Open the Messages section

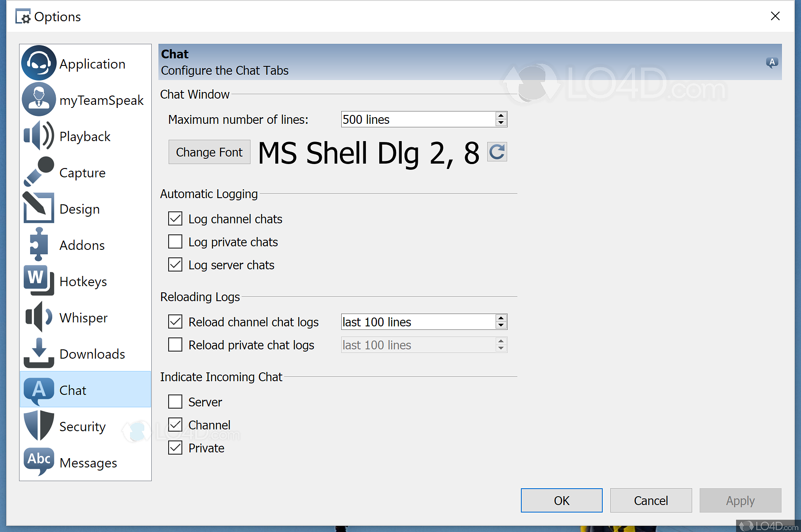point(88,462)
